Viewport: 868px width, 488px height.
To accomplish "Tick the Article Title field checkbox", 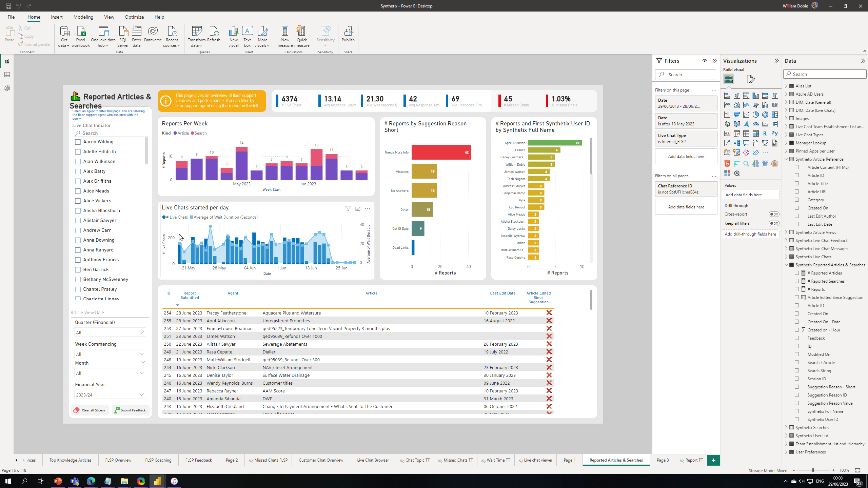I will [797, 183].
